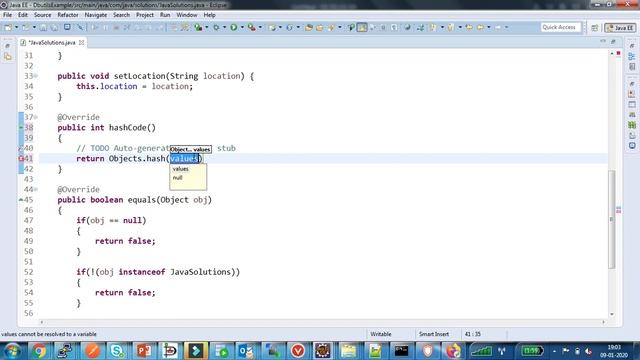Screen dimensions: 640x360
Task: Open the File menu
Action: point(7,15)
